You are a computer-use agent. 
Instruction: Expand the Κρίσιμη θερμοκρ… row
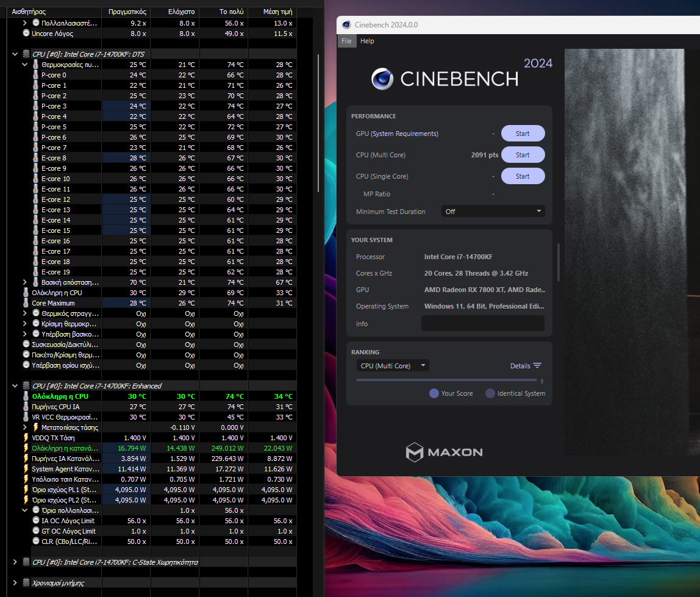point(25,324)
